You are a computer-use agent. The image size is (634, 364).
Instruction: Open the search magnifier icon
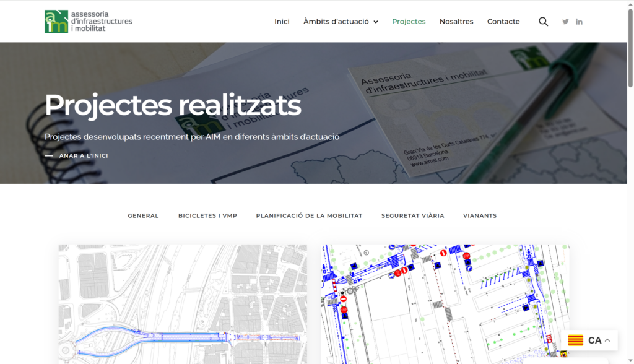click(543, 22)
